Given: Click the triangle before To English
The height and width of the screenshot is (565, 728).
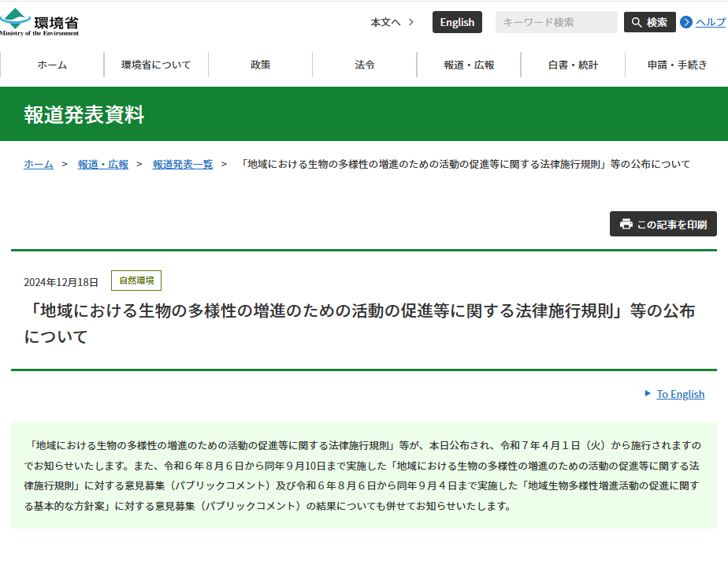Looking at the screenshot, I should (648, 393).
